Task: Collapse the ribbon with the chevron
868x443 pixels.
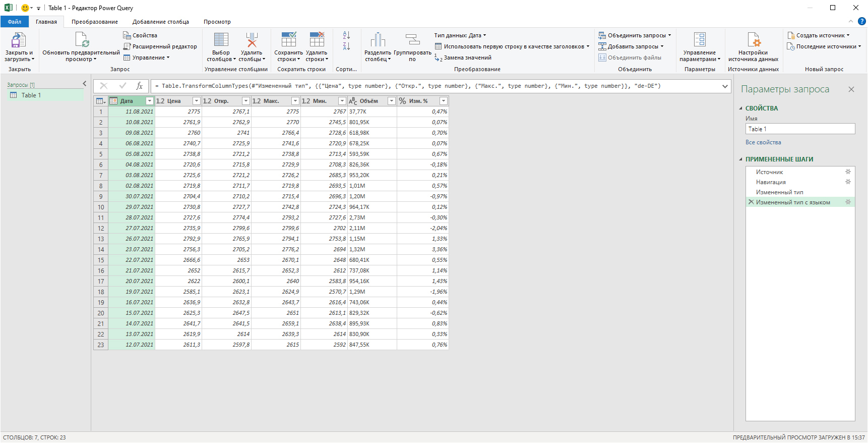Action: 851,21
